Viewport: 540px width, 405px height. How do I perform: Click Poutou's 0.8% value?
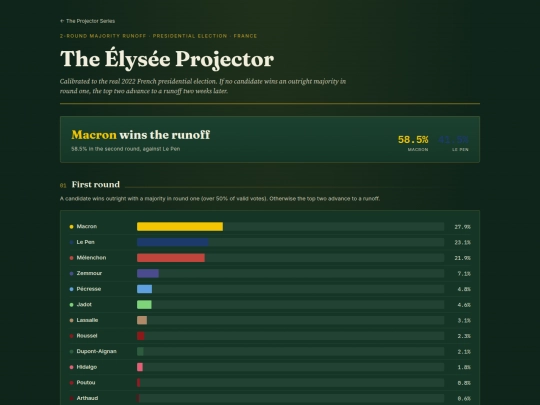coord(464,383)
